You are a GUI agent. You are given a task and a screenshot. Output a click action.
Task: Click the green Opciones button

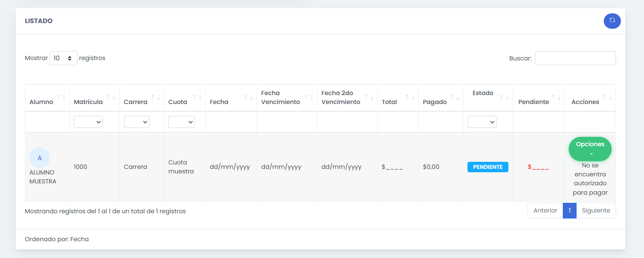[590, 148]
